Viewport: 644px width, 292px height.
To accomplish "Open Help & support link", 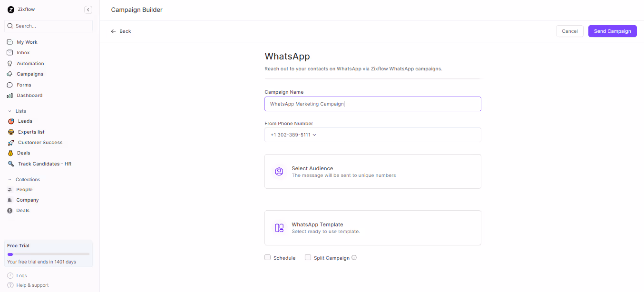I will pos(32,285).
